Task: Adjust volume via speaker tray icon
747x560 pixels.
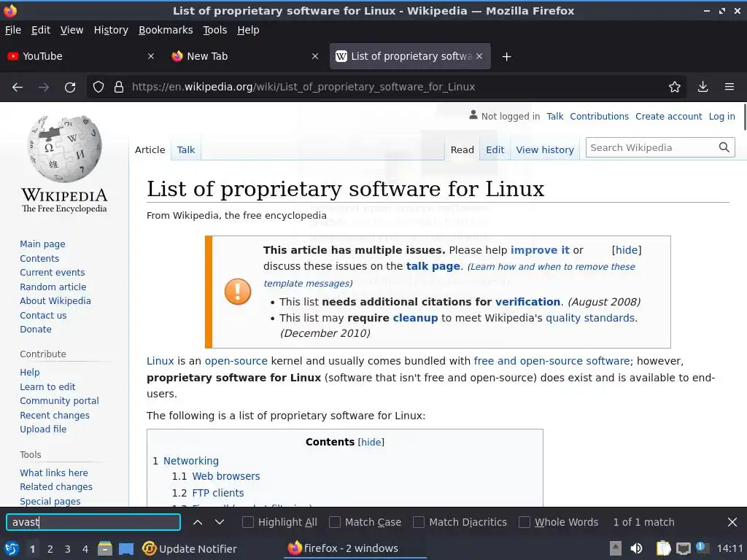Action: [636, 549]
